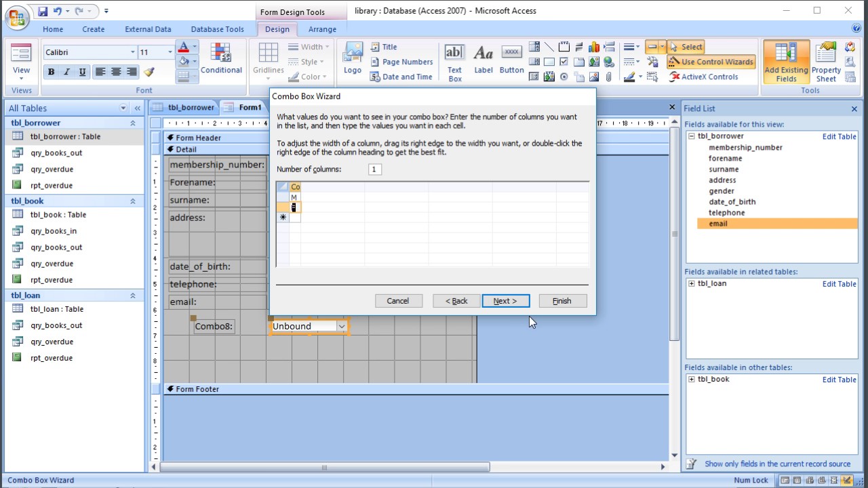
Task: Click Show only fields in current record source
Action: pyautogui.click(x=777, y=464)
